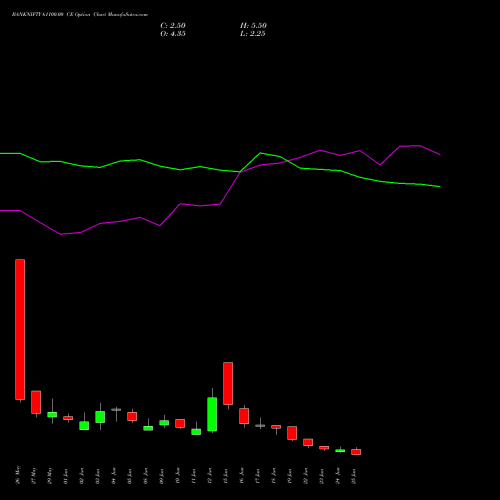Click the low value L: 2.25

pyautogui.click(x=253, y=34)
